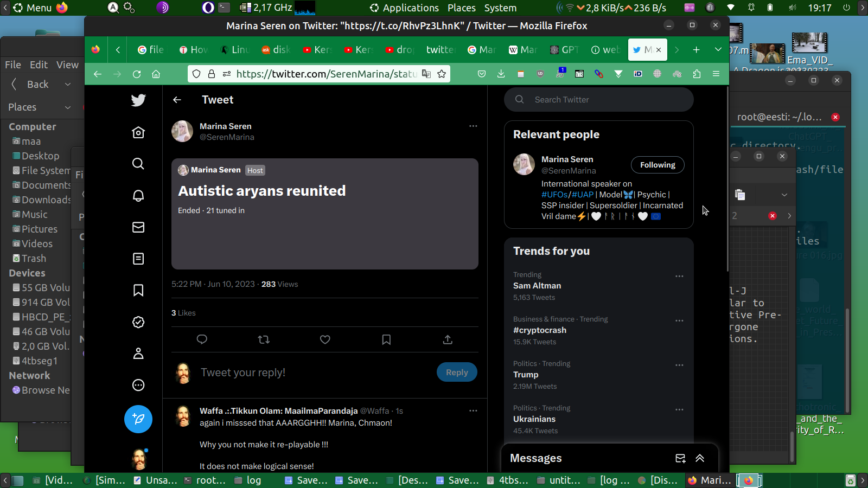This screenshot has height=488, width=868.
Task: Open Firefox extensions puzzle icon
Action: click(x=697, y=74)
